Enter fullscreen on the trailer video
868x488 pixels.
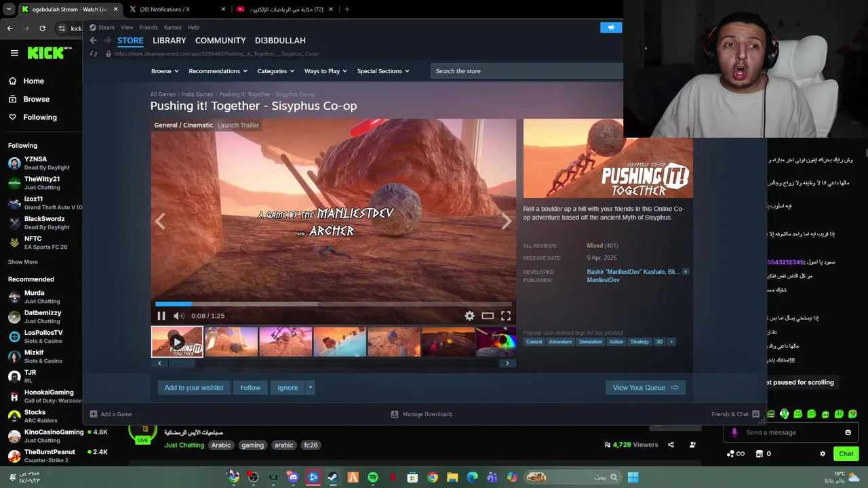tap(506, 316)
